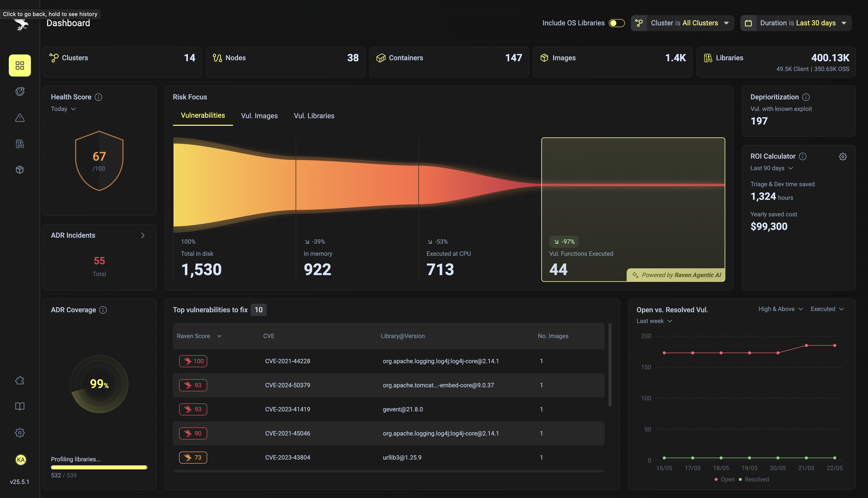Open ADR Incidents with the arrow

click(143, 235)
